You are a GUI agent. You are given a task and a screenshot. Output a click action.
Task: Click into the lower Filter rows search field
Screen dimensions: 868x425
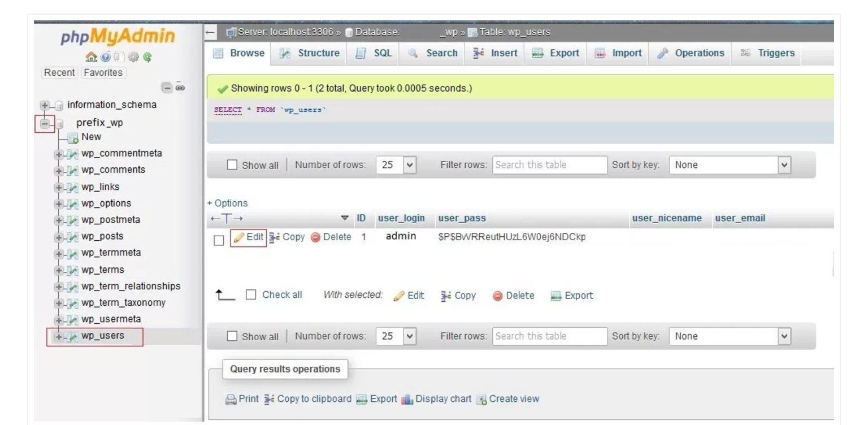click(x=550, y=336)
